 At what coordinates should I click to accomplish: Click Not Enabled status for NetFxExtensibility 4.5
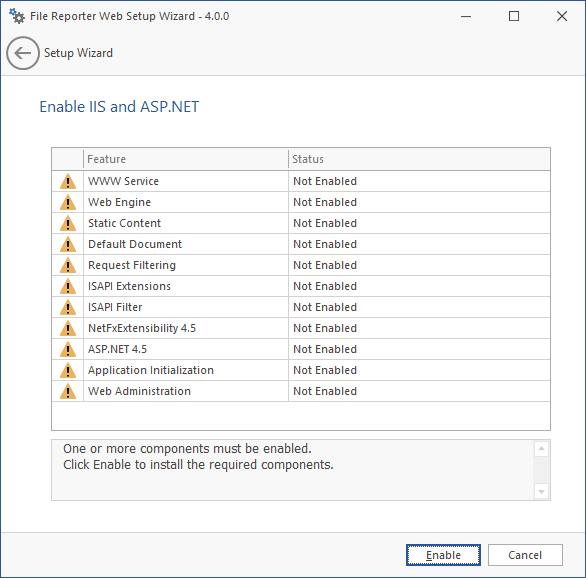tap(325, 328)
